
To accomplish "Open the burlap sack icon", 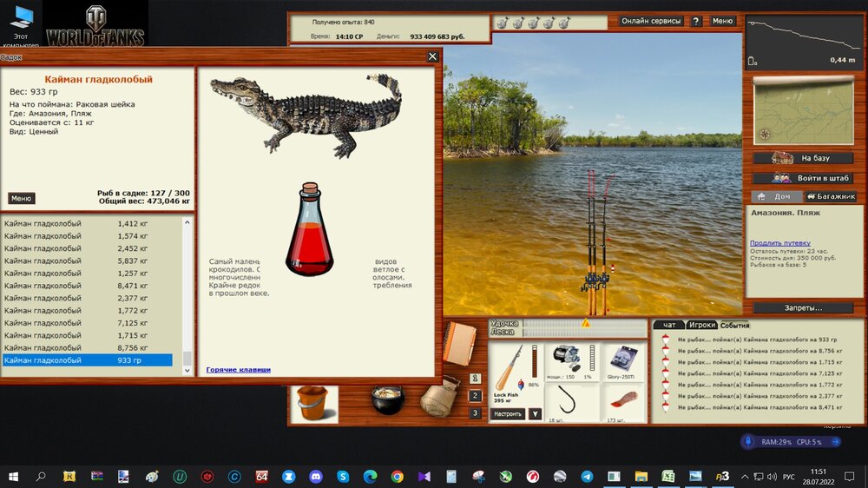I will click(x=440, y=398).
